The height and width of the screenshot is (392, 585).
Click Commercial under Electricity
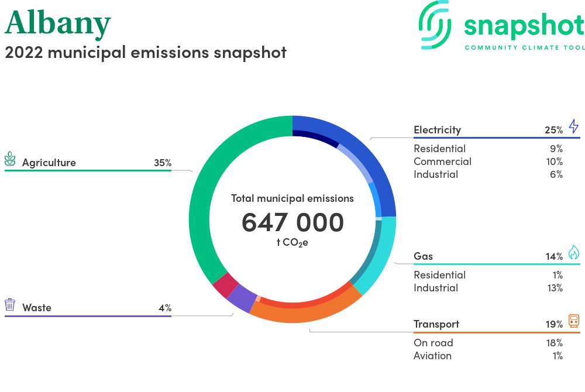(442, 161)
